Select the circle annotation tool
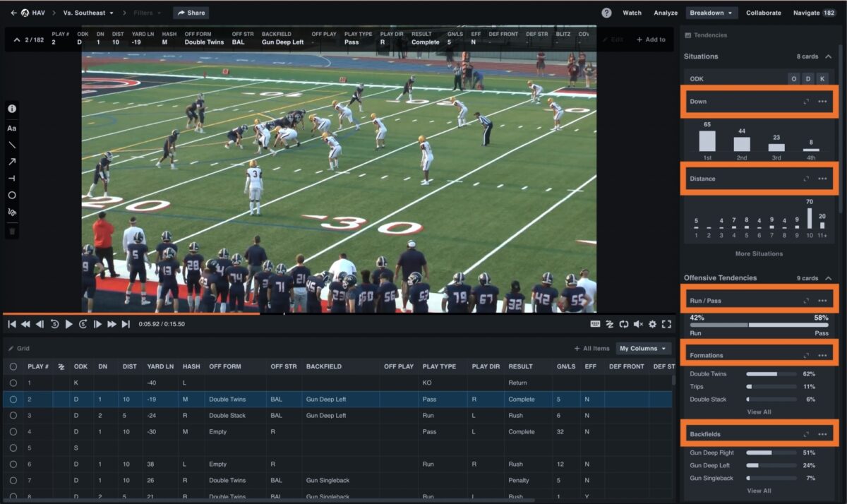The width and height of the screenshot is (847, 504). 12,195
